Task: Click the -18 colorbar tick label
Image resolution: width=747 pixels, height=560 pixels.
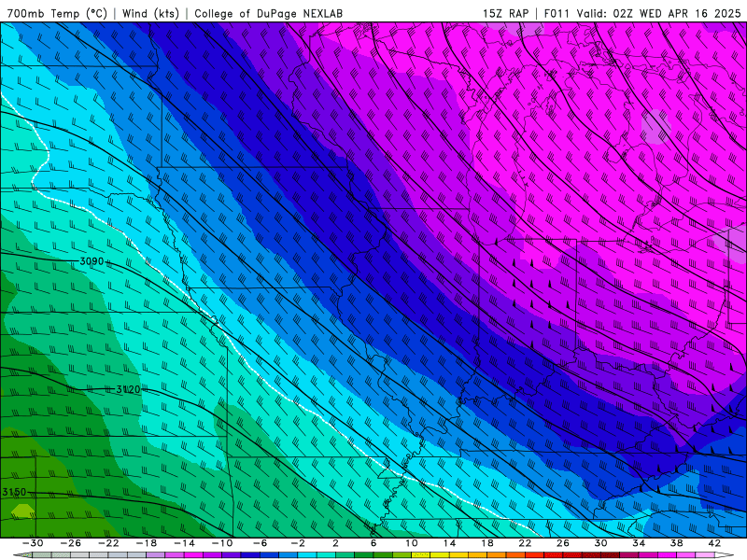Action: tap(147, 543)
